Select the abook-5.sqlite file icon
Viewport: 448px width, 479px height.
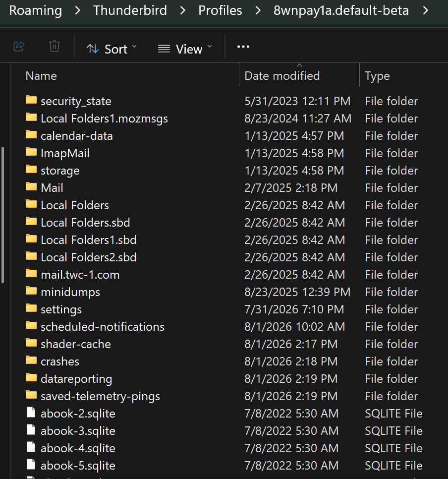[31, 465]
